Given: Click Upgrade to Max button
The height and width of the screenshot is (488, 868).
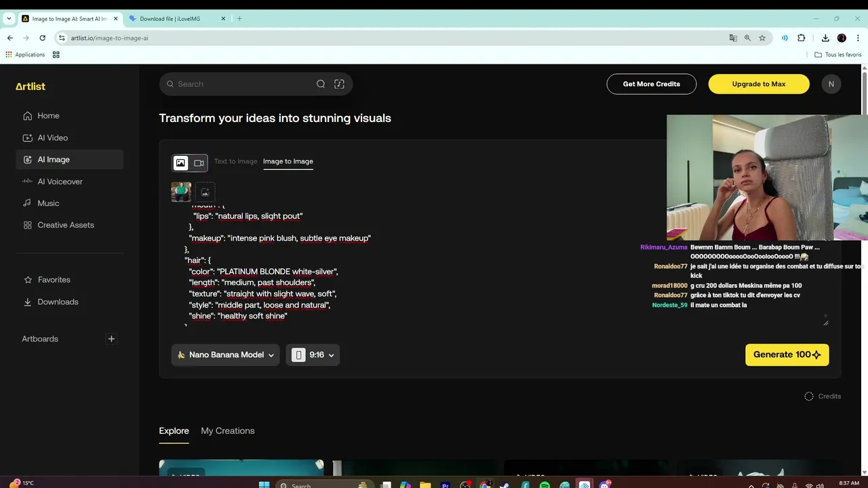Looking at the screenshot, I should coord(759,84).
